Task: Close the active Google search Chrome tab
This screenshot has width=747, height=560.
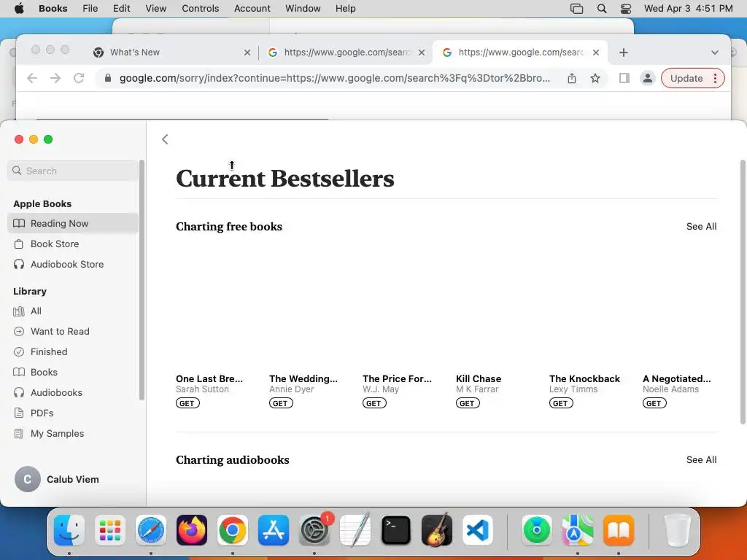Action: click(x=595, y=52)
